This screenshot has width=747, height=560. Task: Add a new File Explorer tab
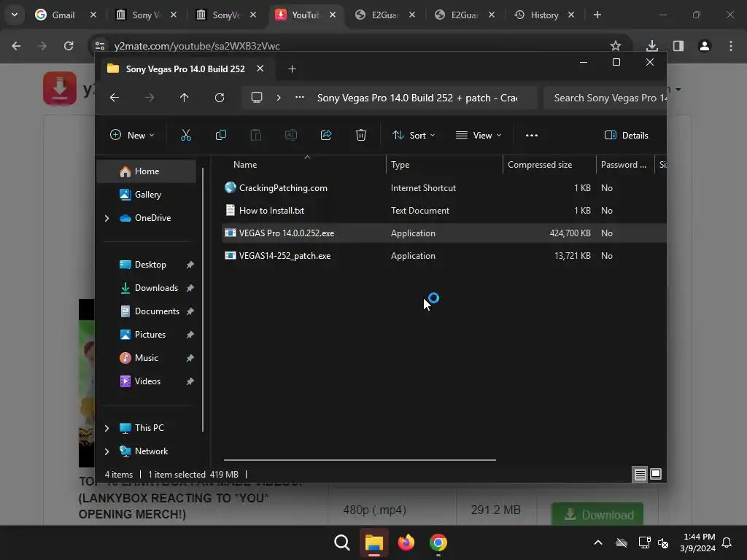(x=292, y=69)
